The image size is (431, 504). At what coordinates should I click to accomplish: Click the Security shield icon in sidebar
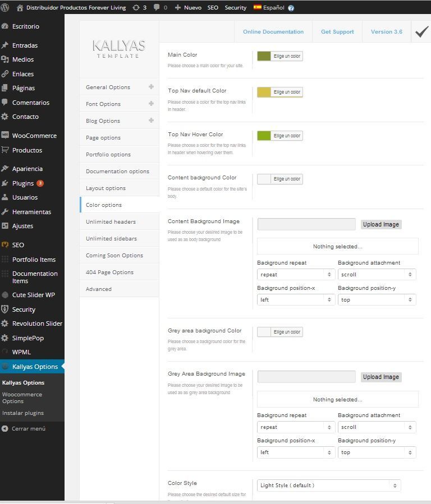point(5,309)
